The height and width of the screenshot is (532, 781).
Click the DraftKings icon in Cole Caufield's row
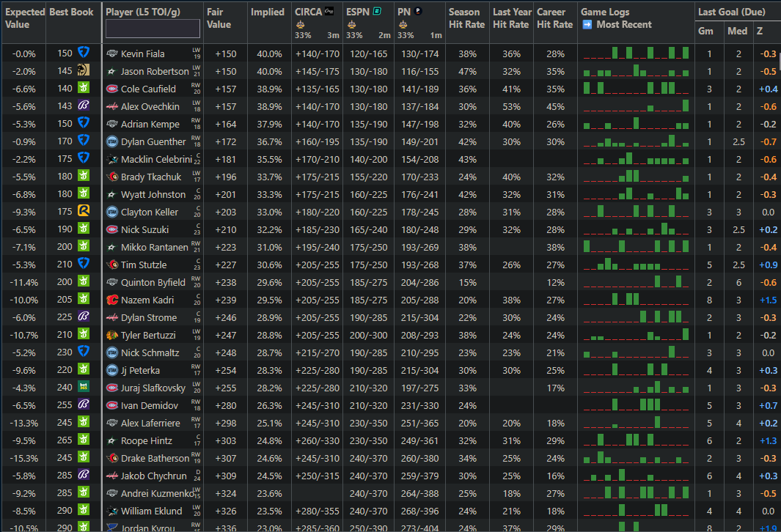tap(83, 88)
